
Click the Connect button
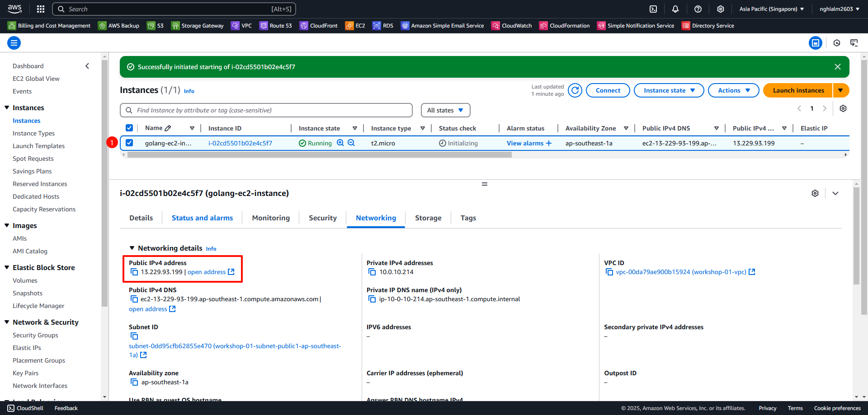pos(608,90)
